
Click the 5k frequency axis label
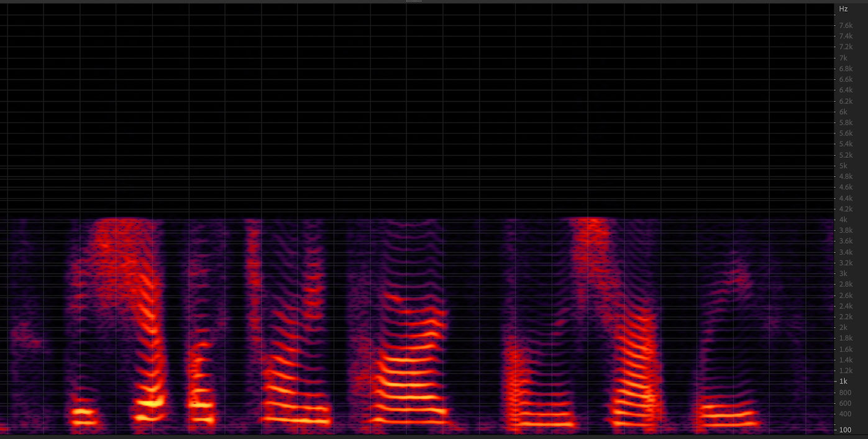843,166
